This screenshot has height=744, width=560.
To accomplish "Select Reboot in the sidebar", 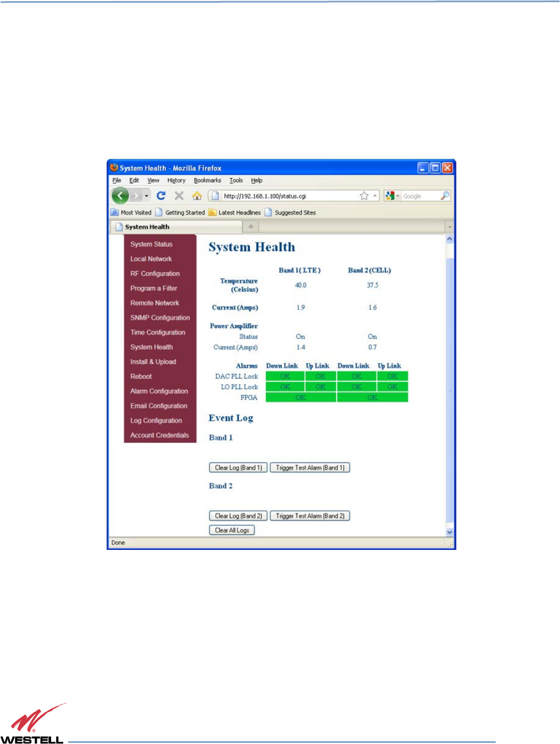I will tap(141, 377).
